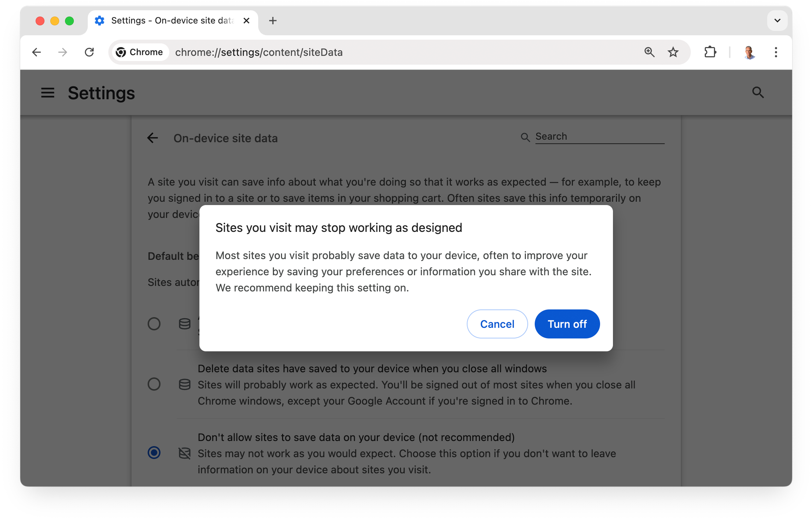Screen dimensions: 812x520
Task: Click the search magnifier icon in Settings header
Action: (758, 92)
